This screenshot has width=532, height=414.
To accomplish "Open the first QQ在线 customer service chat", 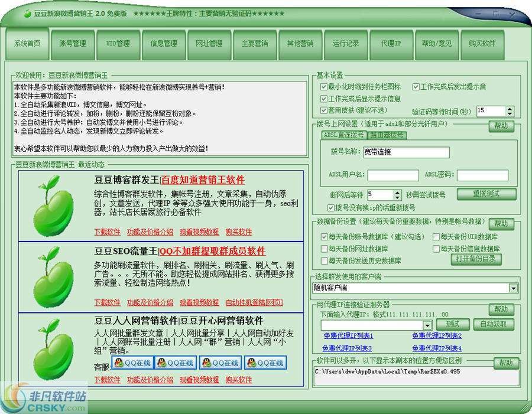I will 132,363.
